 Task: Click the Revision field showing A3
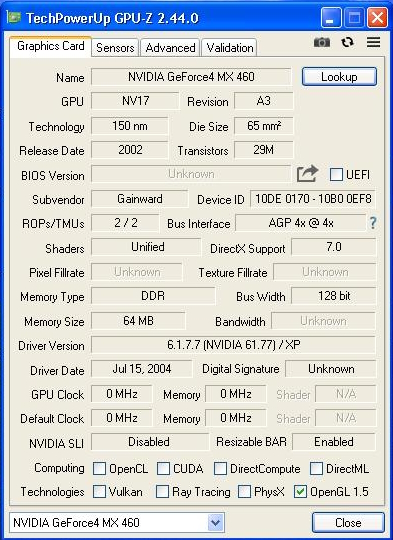263,101
